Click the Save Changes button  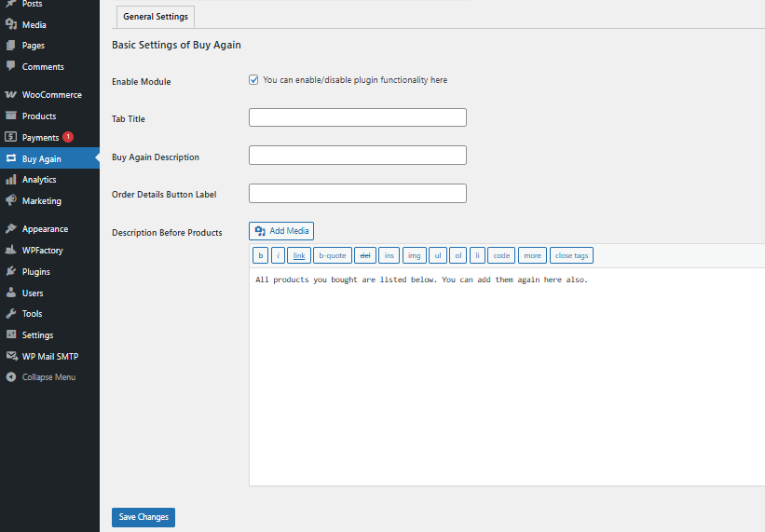143,517
